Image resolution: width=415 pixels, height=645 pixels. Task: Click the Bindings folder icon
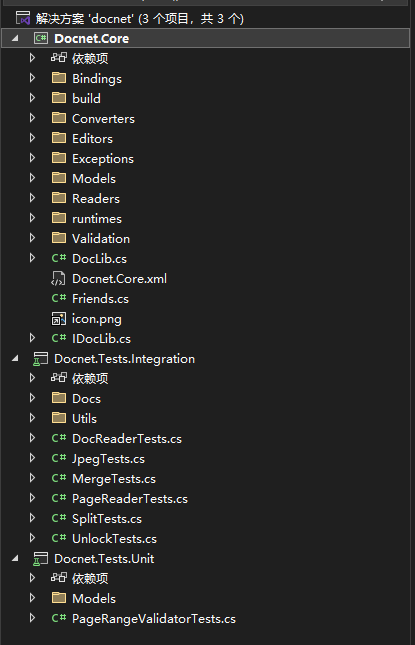(x=59, y=78)
